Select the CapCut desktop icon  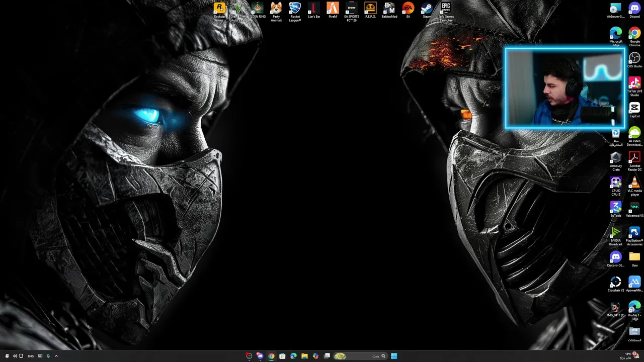tap(634, 110)
